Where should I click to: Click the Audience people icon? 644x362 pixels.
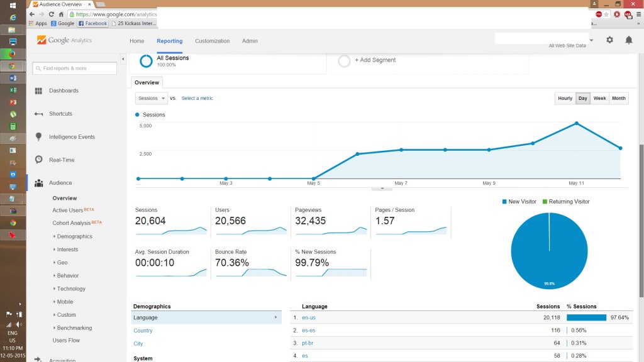(x=39, y=183)
